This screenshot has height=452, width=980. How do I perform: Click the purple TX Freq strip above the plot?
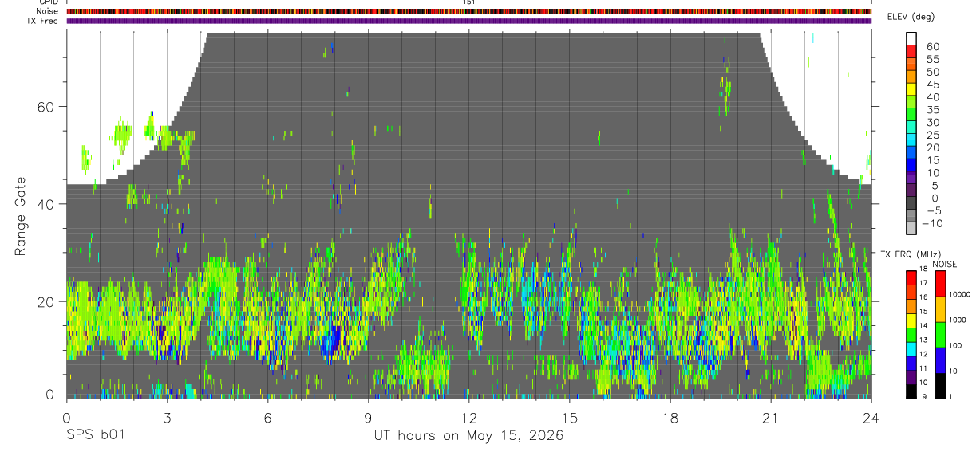pos(468,22)
